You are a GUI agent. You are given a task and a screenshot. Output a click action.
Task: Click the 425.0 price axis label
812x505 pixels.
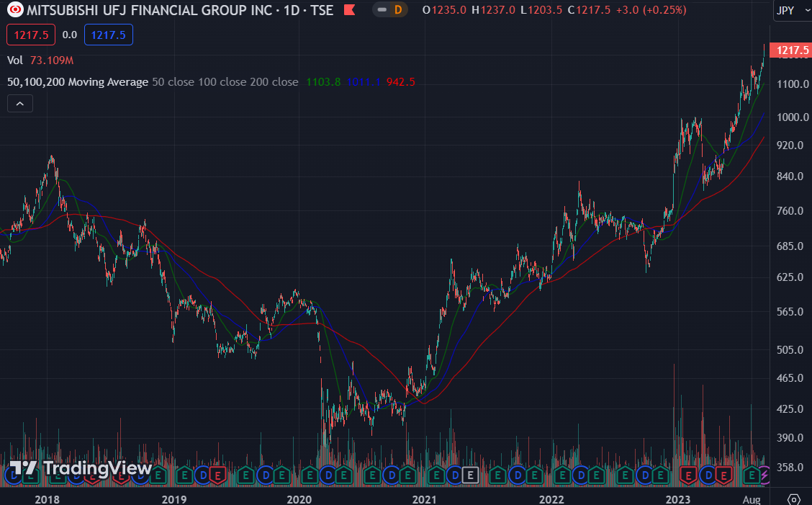pos(790,409)
